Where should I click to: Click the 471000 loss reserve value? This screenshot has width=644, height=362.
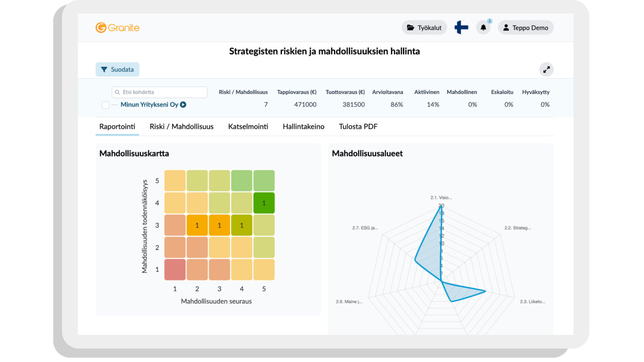click(x=305, y=105)
